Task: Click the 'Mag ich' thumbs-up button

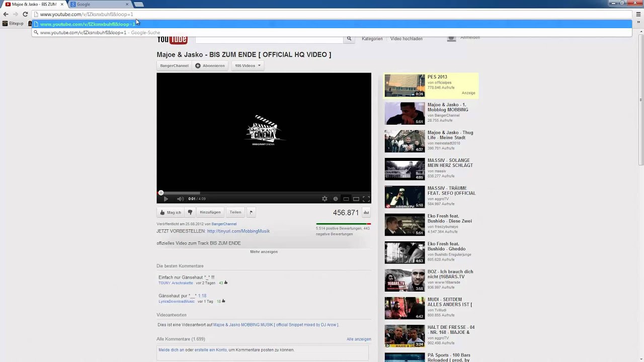Action: (x=171, y=212)
